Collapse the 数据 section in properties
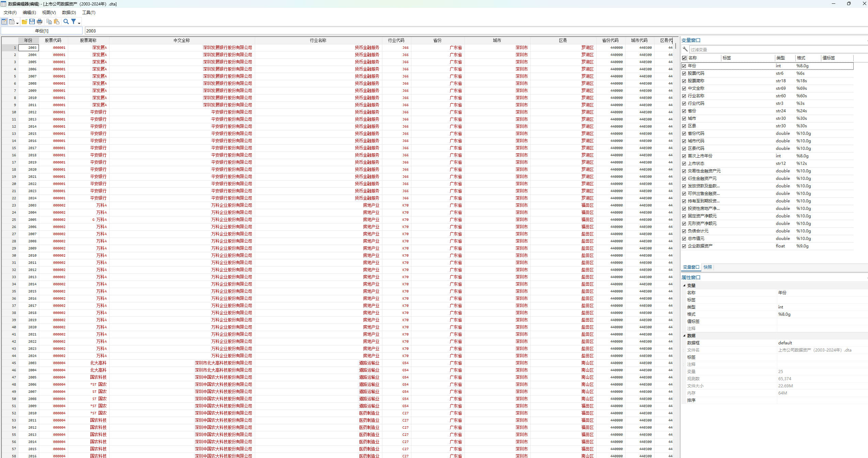This screenshot has height=458, width=868. (684, 335)
